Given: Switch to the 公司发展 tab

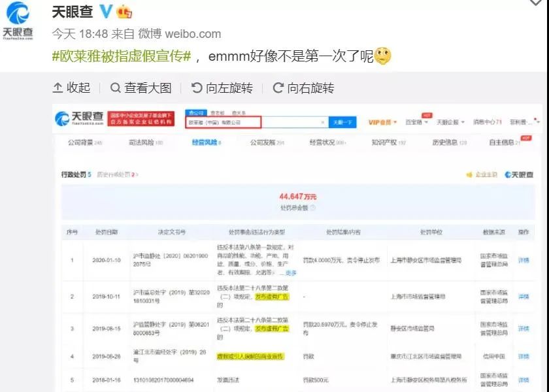Looking at the screenshot, I should coord(267,142).
